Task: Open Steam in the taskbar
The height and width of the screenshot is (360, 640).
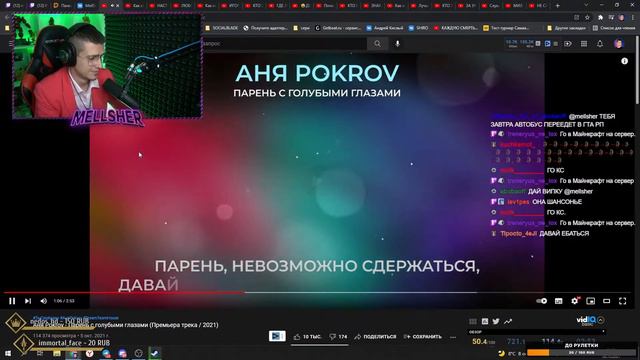Action: pos(154,353)
